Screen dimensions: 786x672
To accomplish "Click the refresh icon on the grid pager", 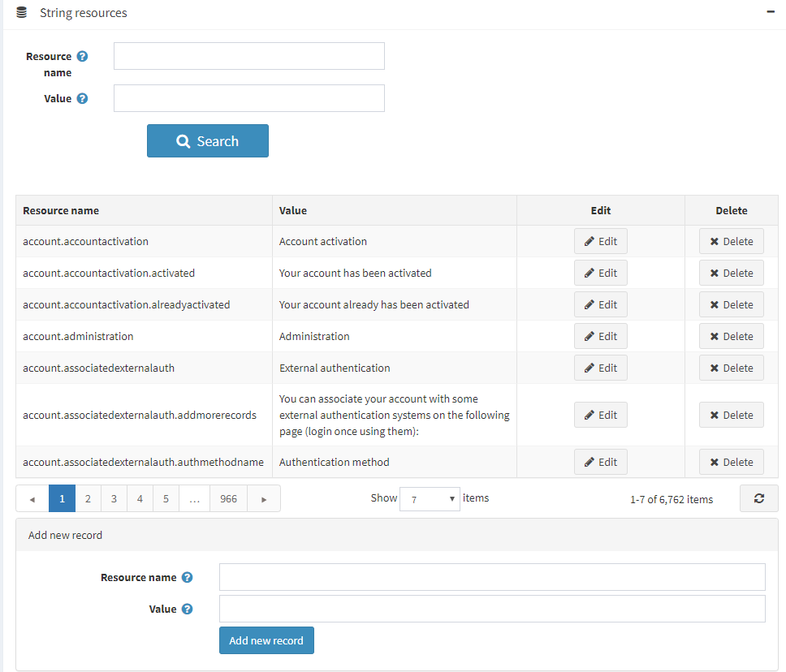I will 758,498.
